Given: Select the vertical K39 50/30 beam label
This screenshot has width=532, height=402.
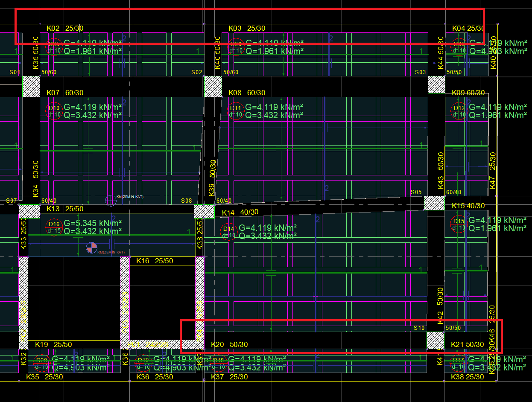Looking at the screenshot, I should [x=212, y=178].
